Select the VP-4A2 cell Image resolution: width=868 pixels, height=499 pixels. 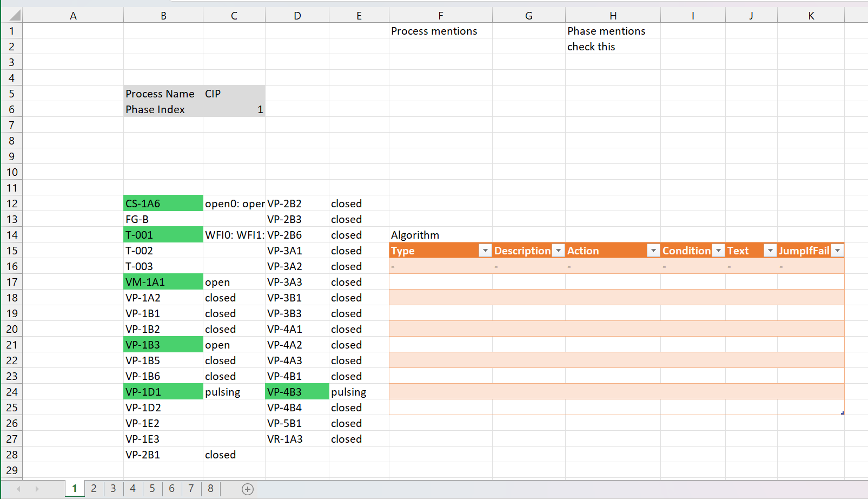coord(297,345)
